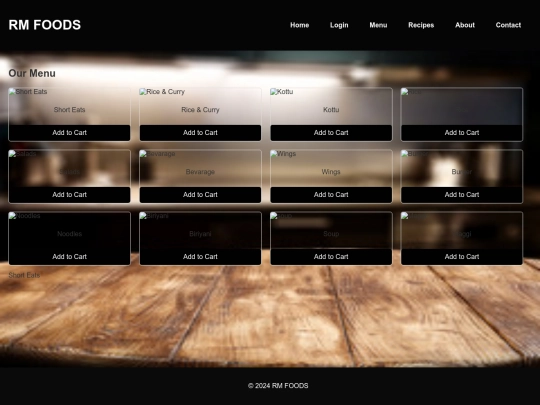Click Add to Cart under Bevarage

tap(200, 195)
